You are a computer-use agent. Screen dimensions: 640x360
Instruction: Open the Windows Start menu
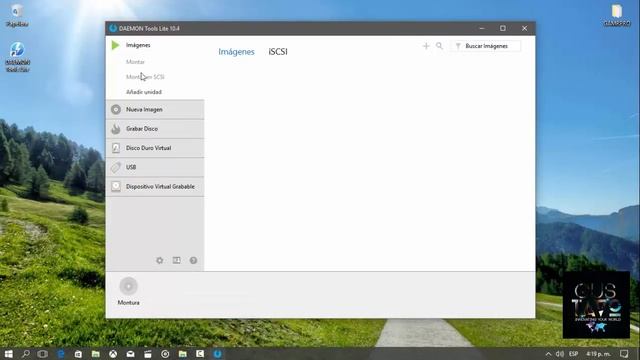click(x=9, y=354)
